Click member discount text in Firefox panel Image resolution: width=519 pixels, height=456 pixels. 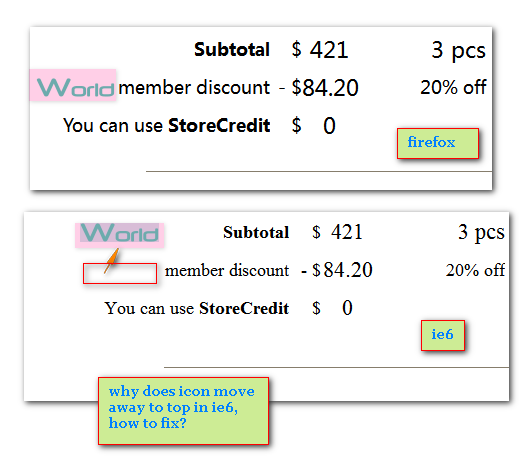point(194,87)
